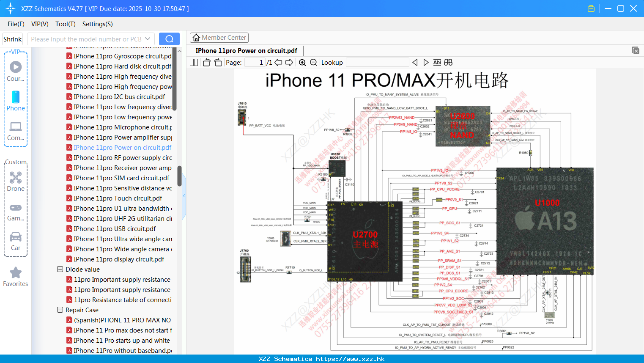
Task: Open IPhone 11pro display circuit.pdf
Action: 115,259
